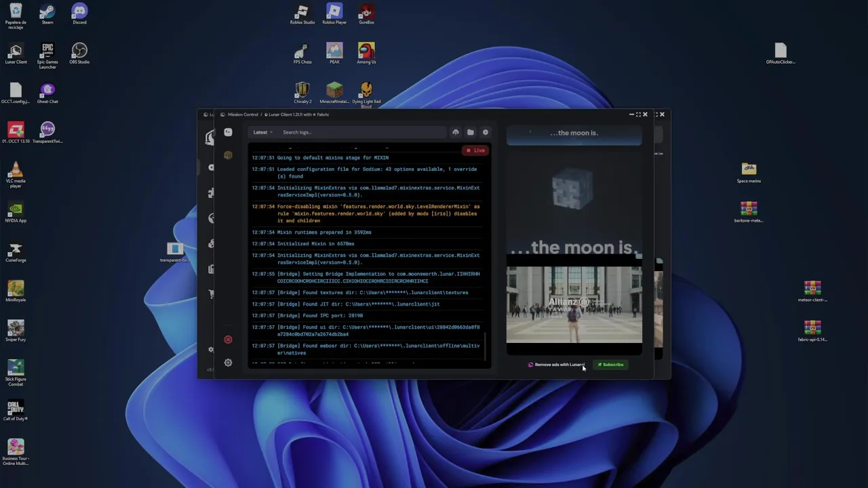Click log line 'Found IPC port: 28190'
The image size is (868, 488).
click(307, 316)
